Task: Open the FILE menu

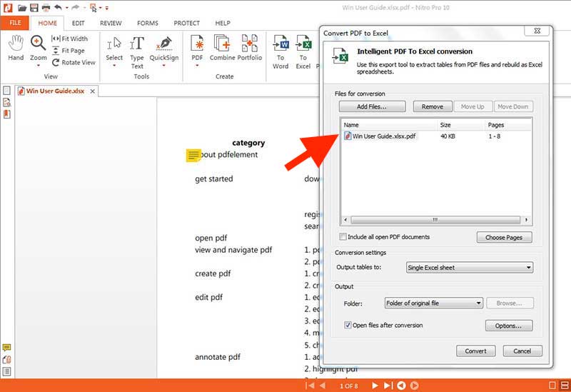Action: 15,23
